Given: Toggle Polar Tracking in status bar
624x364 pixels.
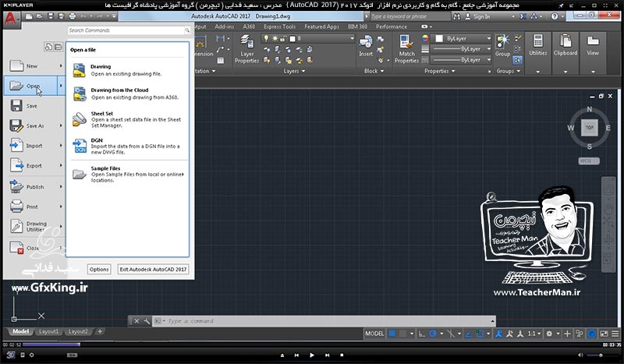Looking at the screenshot, I should pyautogui.click(x=433, y=334).
